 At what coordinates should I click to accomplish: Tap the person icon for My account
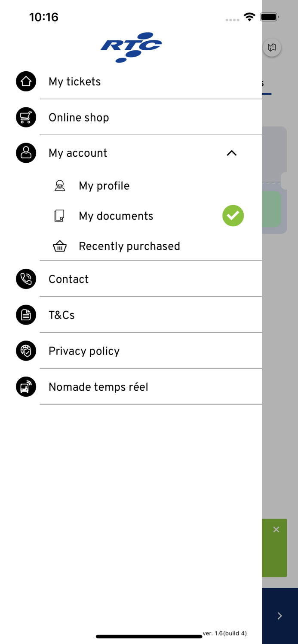(x=26, y=153)
